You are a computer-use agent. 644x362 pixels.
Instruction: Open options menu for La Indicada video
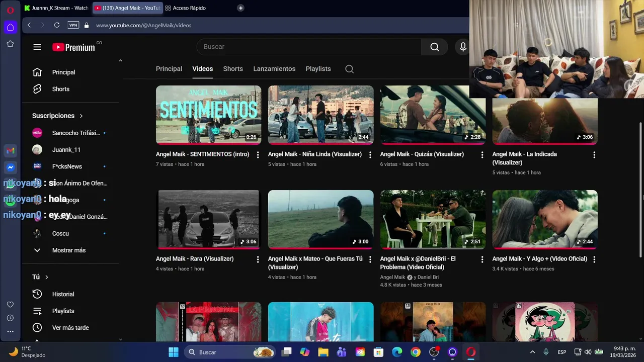594,155
